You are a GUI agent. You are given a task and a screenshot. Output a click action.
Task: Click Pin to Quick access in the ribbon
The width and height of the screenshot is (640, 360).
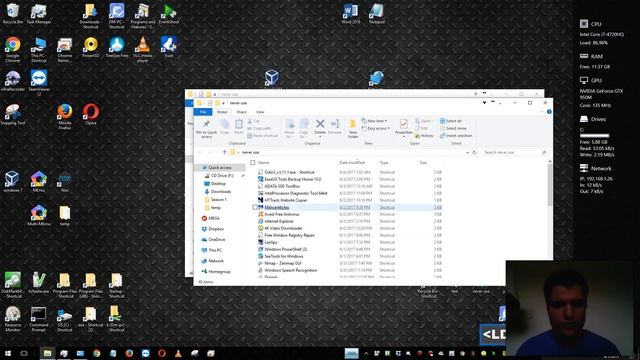tap(207, 129)
